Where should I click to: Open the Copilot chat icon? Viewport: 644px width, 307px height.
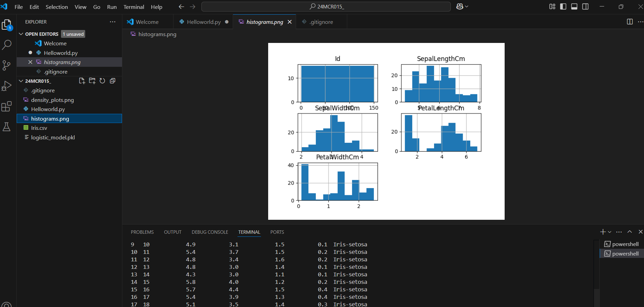click(x=460, y=6)
